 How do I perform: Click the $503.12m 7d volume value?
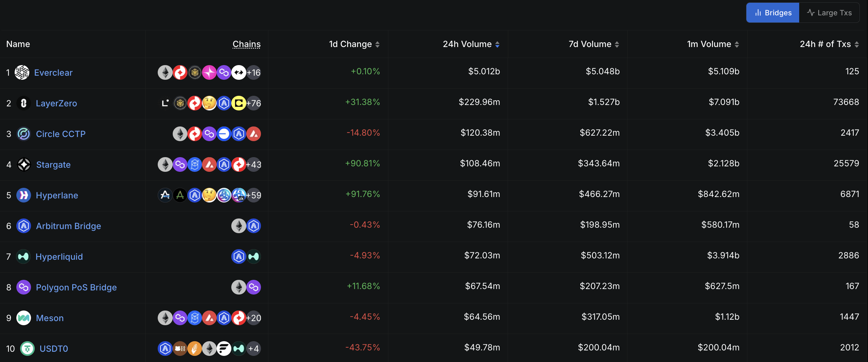tap(600, 255)
